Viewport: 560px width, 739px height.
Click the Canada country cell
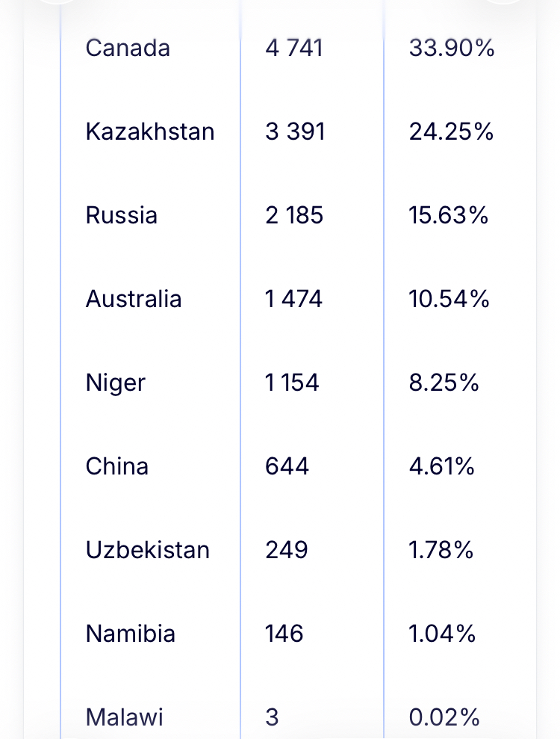click(x=128, y=48)
